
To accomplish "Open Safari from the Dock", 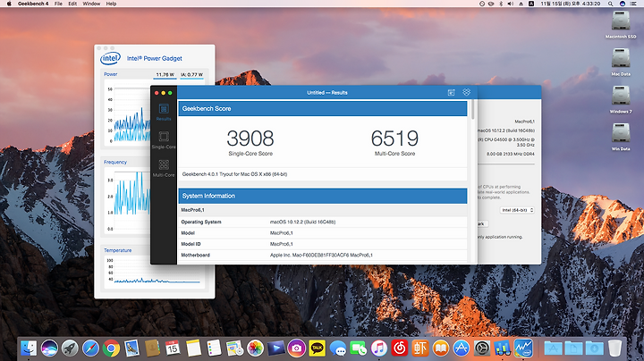I will tap(90, 348).
